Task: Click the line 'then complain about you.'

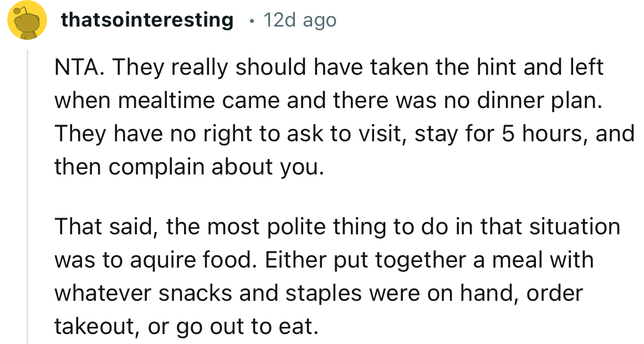Action: pos(188,166)
